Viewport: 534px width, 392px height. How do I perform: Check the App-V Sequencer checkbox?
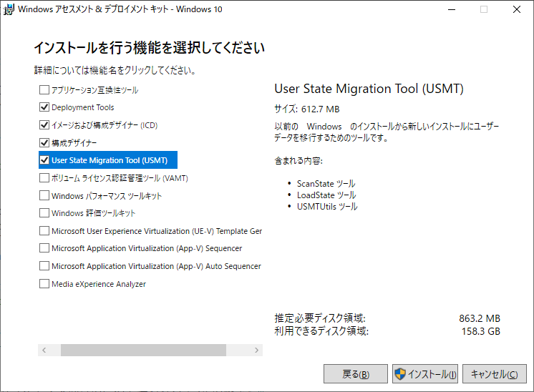tap(44, 248)
